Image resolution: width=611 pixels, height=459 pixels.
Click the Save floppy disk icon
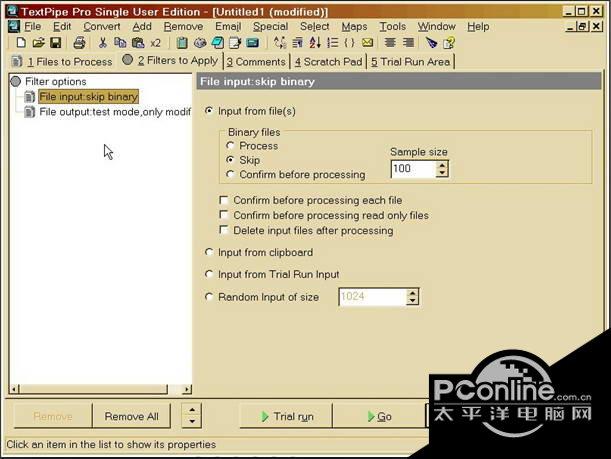(56, 42)
